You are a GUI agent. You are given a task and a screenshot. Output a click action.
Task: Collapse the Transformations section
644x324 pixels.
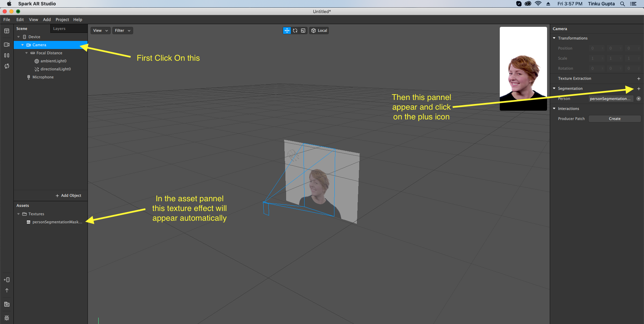pos(554,38)
